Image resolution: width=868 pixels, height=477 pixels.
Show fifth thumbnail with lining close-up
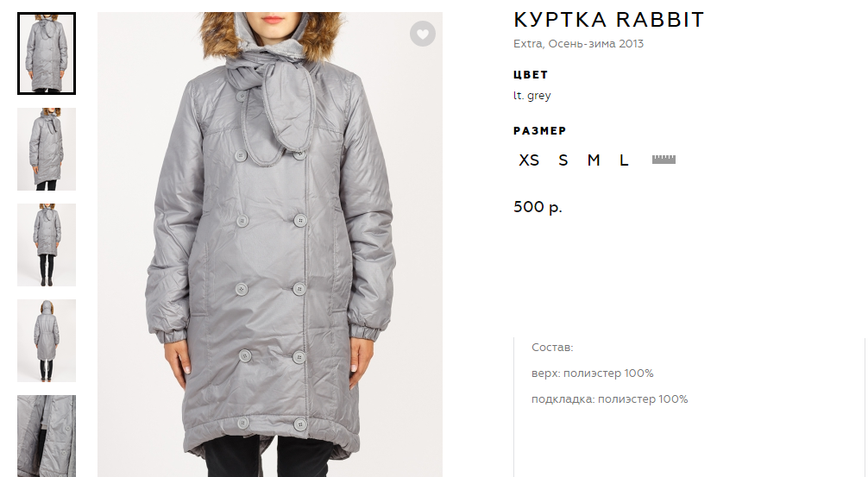point(47,436)
